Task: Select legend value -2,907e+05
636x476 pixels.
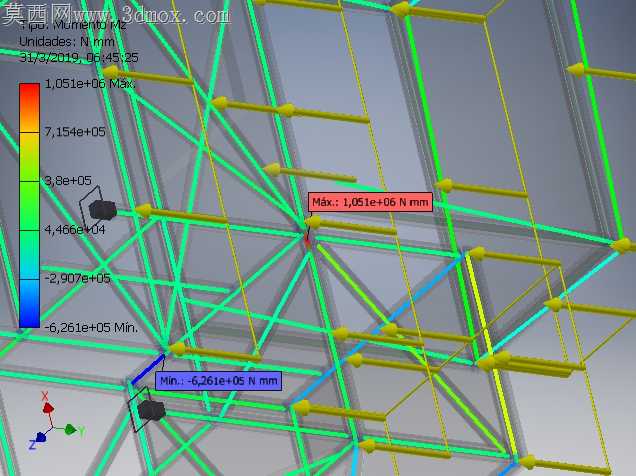Action: 77,278
